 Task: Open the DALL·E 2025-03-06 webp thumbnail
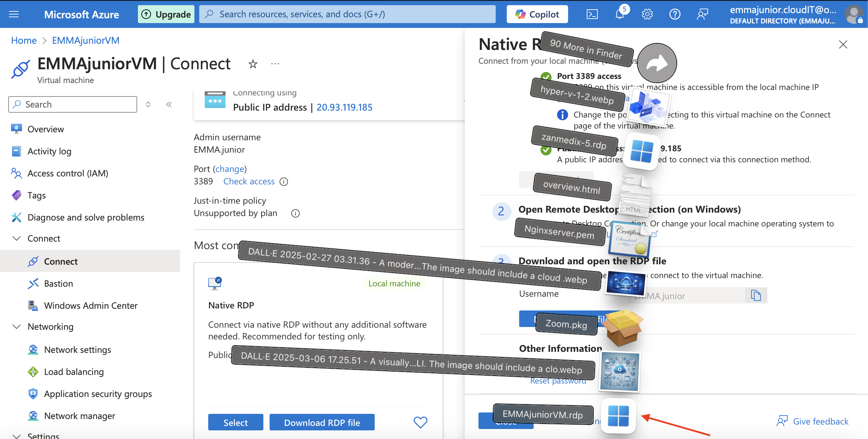(x=619, y=371)
